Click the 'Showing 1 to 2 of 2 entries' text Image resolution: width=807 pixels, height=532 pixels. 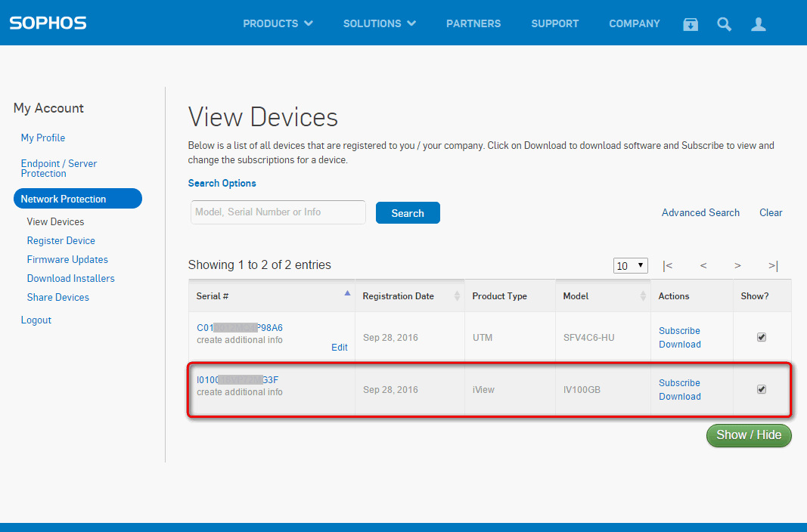click(259, 264)
